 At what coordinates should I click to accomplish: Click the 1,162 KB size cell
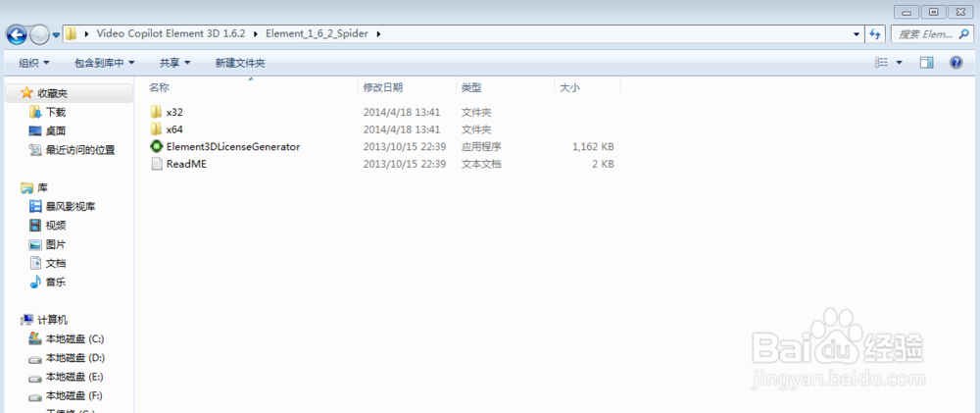[593, 146]
